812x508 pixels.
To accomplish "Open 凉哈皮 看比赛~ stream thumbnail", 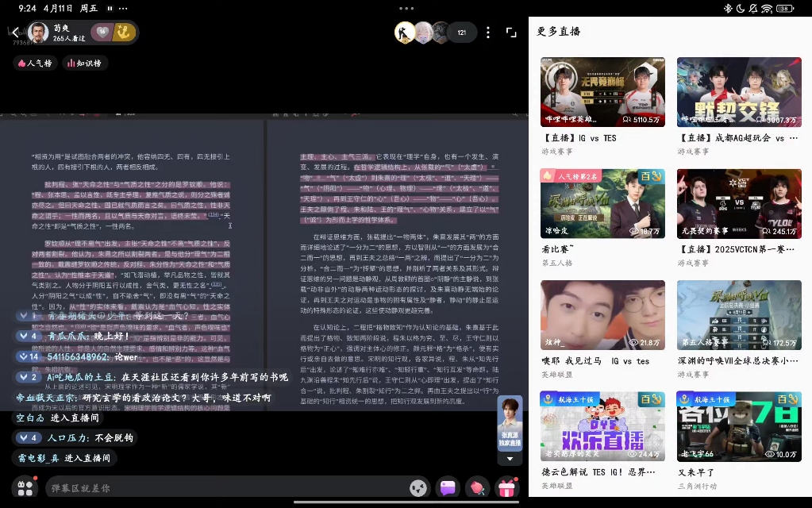I will click(602, 203).
